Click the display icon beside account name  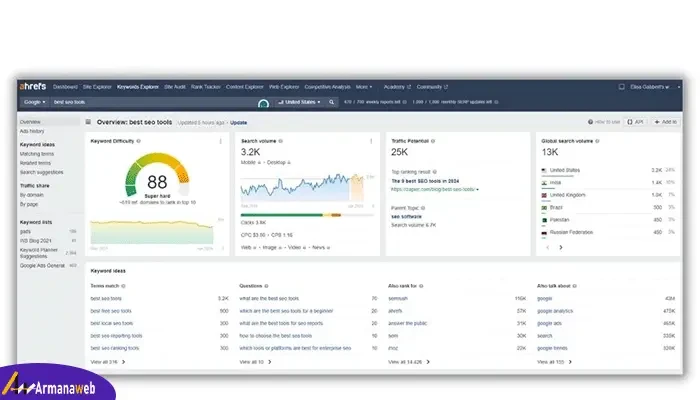click(x=621, y=87)
